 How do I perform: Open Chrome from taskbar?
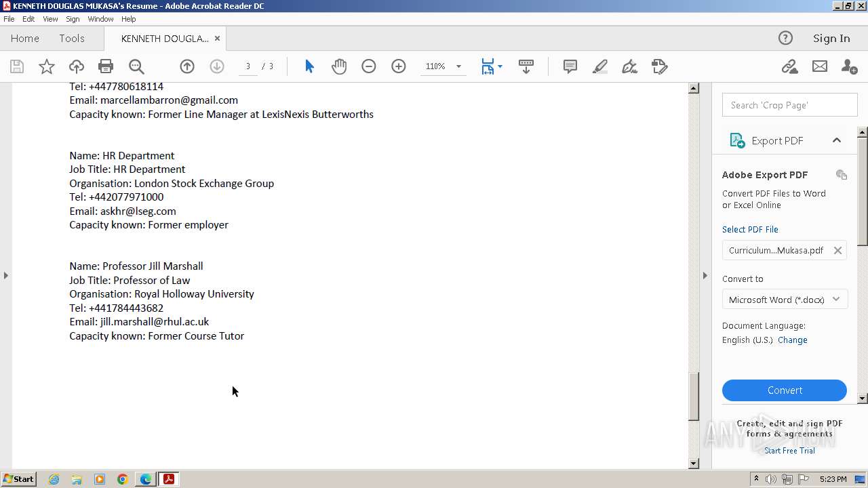coord(123,479)
